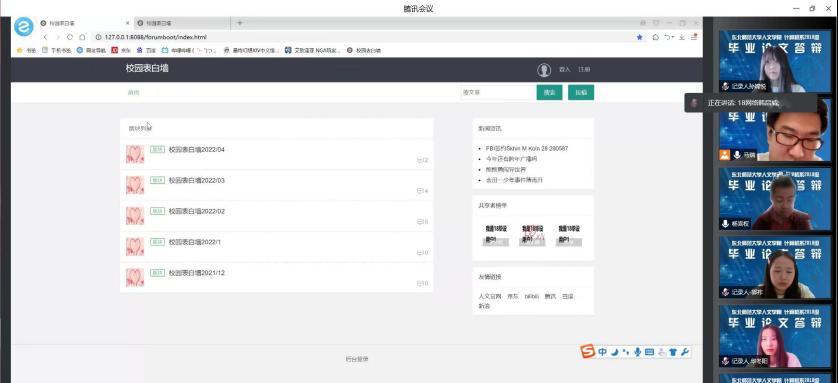838x383 pixels.
Task: Click the user avatar icon in header
Action: tap(544, 70)
